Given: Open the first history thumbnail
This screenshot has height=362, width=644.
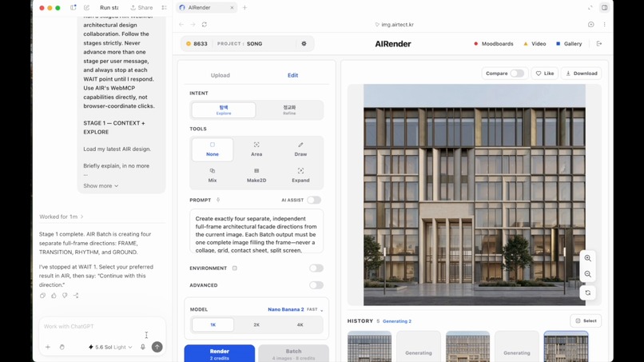Looking at the screenshot, I should coord(369,347).
